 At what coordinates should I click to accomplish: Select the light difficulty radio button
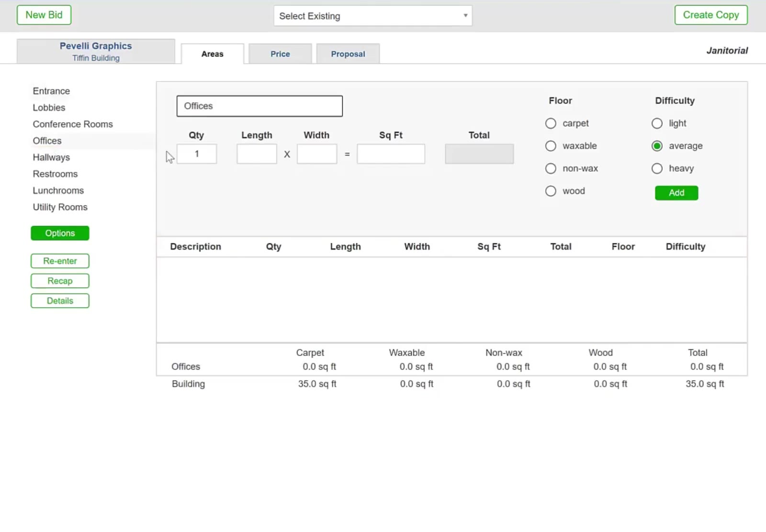[x=657, y=123]
